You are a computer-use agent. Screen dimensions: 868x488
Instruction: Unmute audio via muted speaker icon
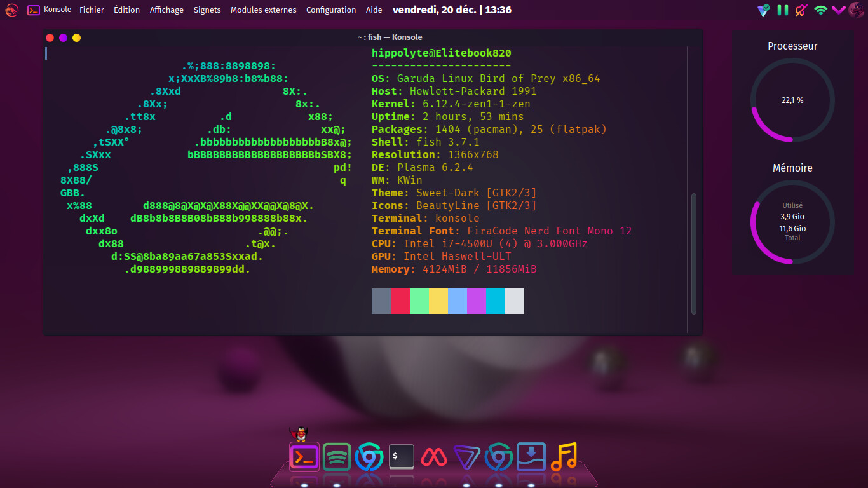point(801,10)
